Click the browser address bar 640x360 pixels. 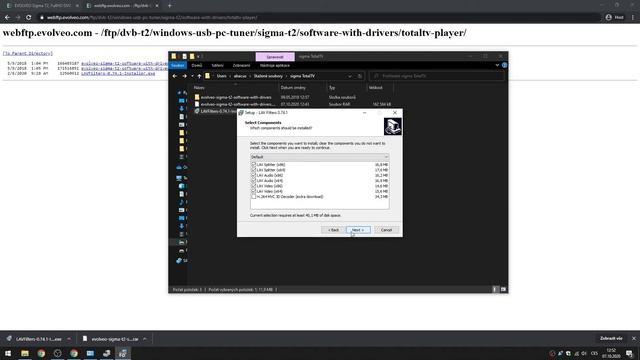pos(318,17)
